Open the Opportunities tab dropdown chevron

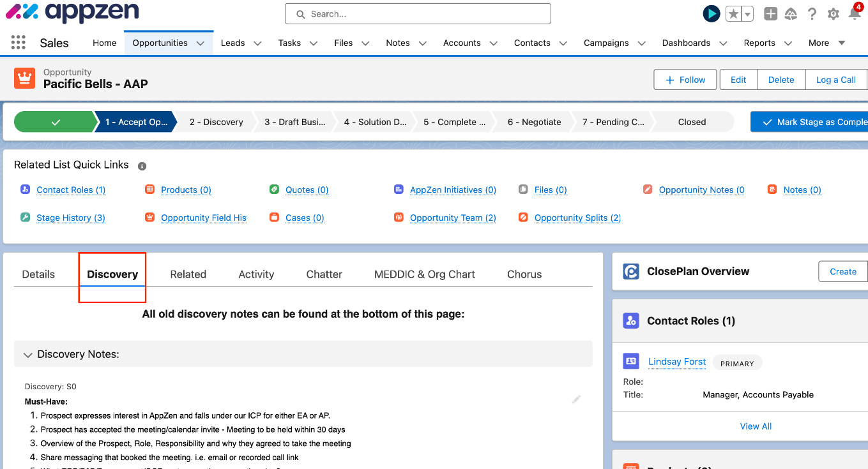[201, 43]
